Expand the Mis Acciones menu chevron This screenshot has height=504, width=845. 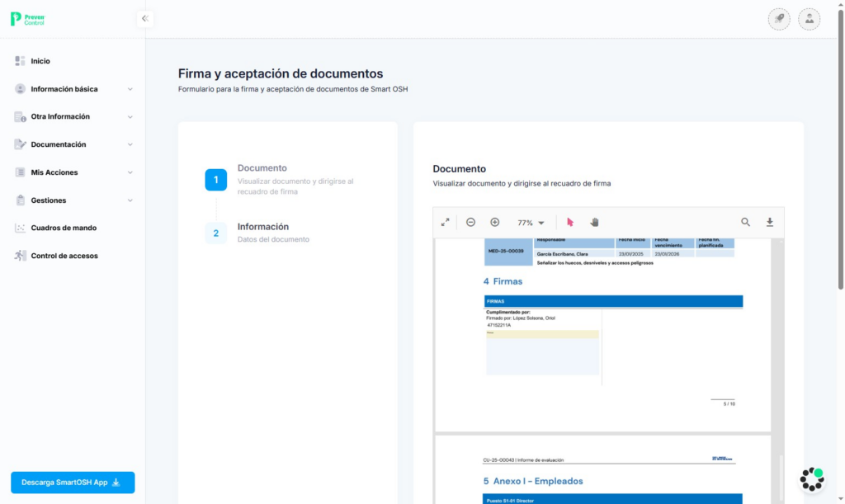click(130, 173)
